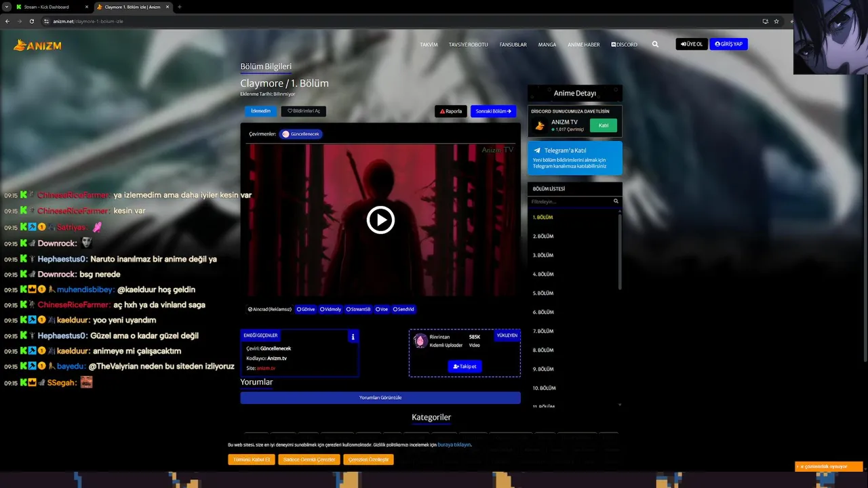
Task: Click the Filtreleyin episode filter field
Action: (570, 201)
